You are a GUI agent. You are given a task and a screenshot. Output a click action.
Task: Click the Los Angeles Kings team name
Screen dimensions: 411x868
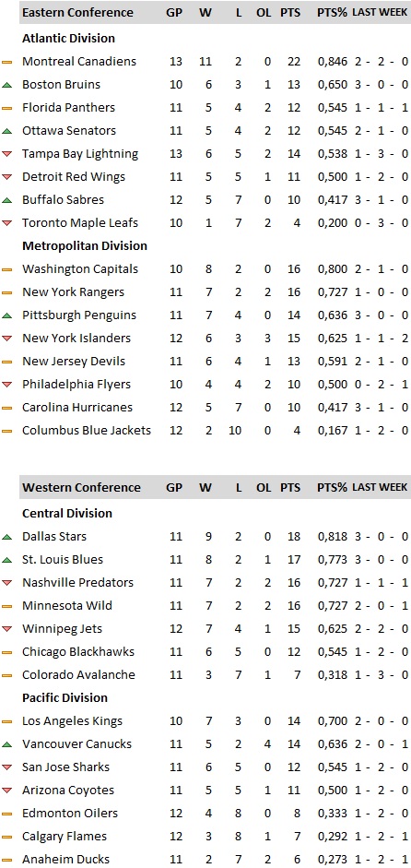click(72, 720)
